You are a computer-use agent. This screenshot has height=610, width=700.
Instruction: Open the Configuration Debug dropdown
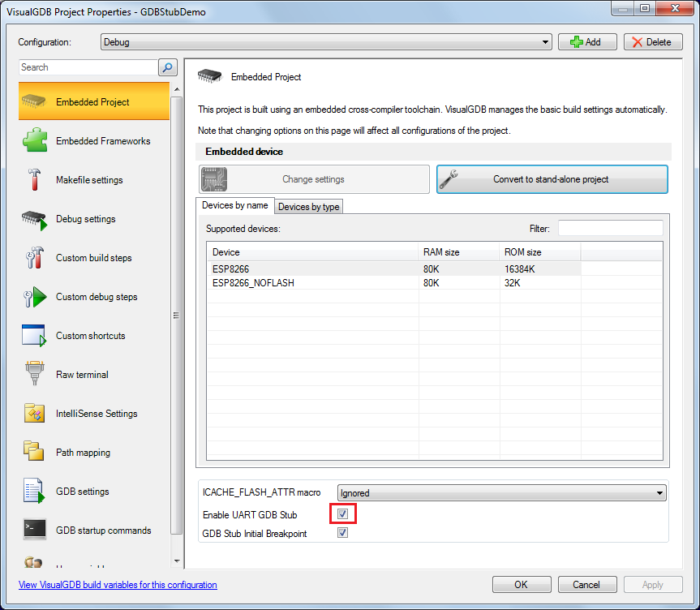pyautogui.click(x=326, y=42)
